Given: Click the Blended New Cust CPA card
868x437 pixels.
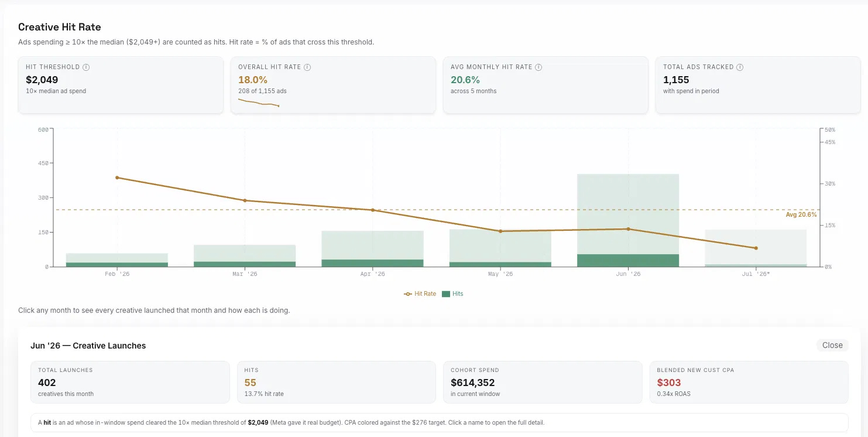Looking at the screenshot, I should (x=749, y=382).
